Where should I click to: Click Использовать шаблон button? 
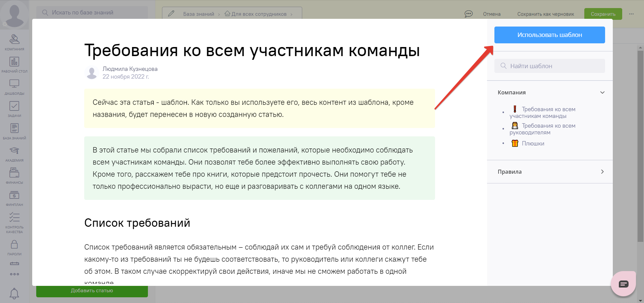coord(549,35)
